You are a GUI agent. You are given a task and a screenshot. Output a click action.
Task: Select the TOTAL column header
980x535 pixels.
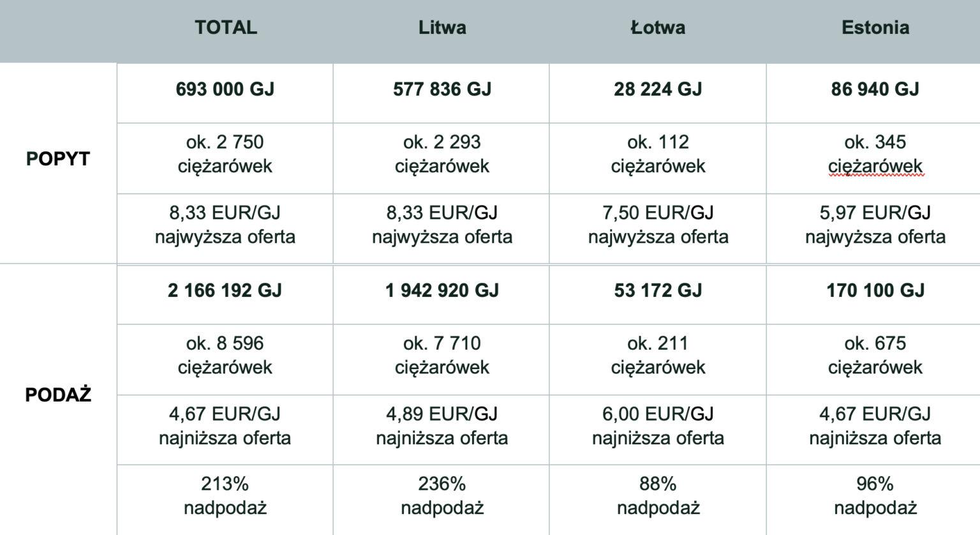tap(226, 27)
